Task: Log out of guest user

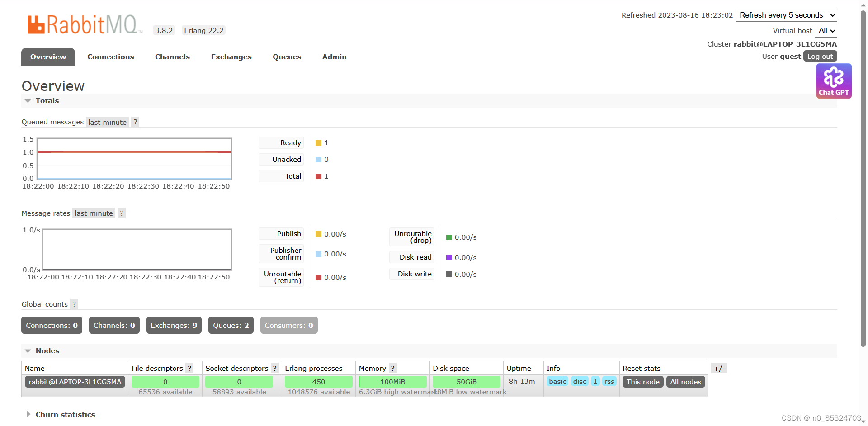Action: click(x=820, y=57)
